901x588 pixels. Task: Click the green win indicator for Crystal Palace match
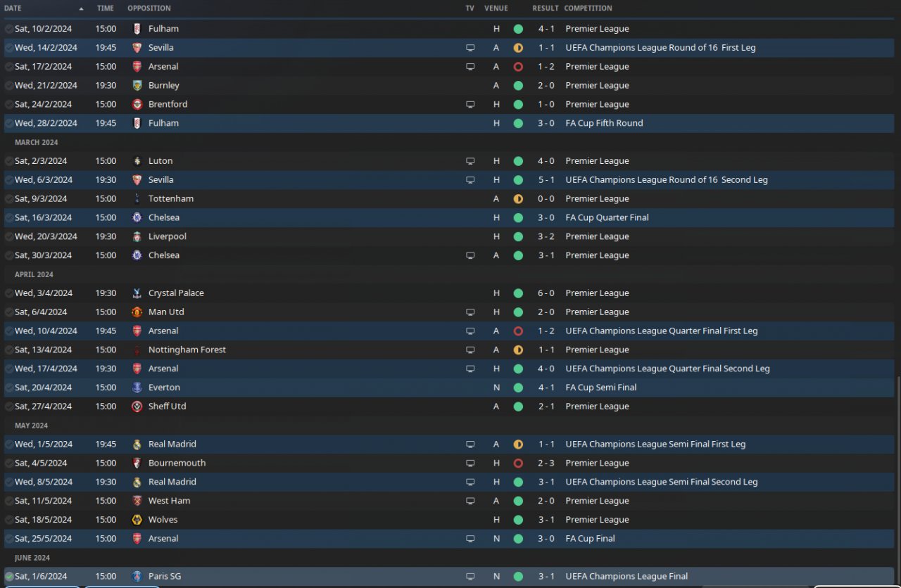click(518, 293)
